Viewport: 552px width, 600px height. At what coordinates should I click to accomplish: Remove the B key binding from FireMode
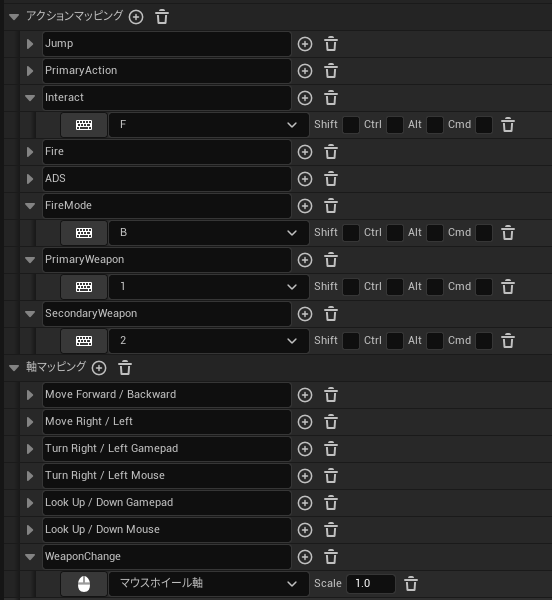(x=508, y=233)
